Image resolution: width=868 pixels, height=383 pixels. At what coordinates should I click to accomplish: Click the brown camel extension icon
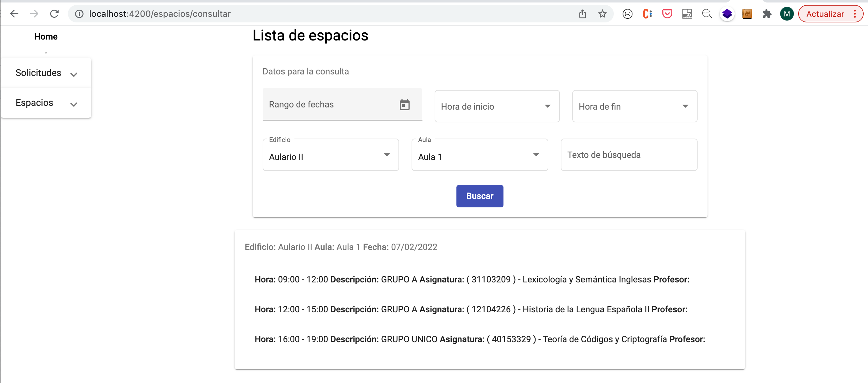(x=747, y=14)
